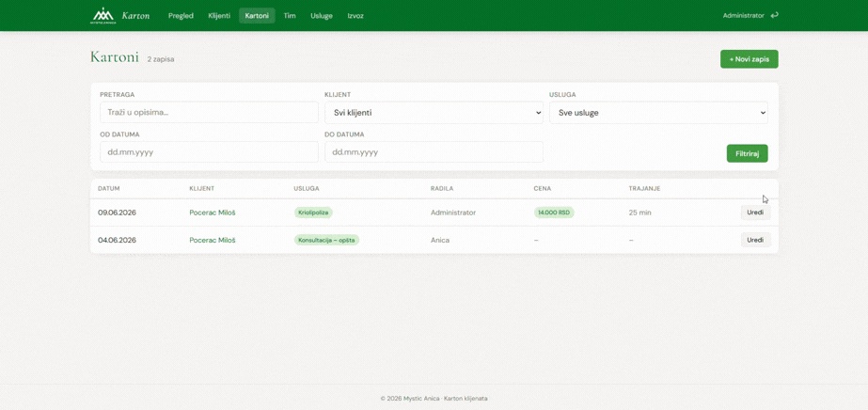
Task: Click the Trajanje column header
Action: pyautogui.click(x=644, y=189)
